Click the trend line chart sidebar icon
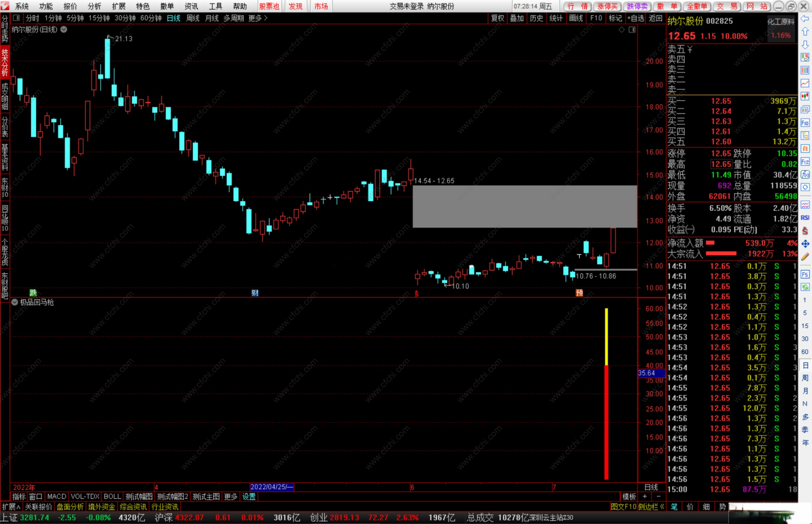The height and width of the screenshot is (524, 812). pyautogui.click(x=805, y=83)
